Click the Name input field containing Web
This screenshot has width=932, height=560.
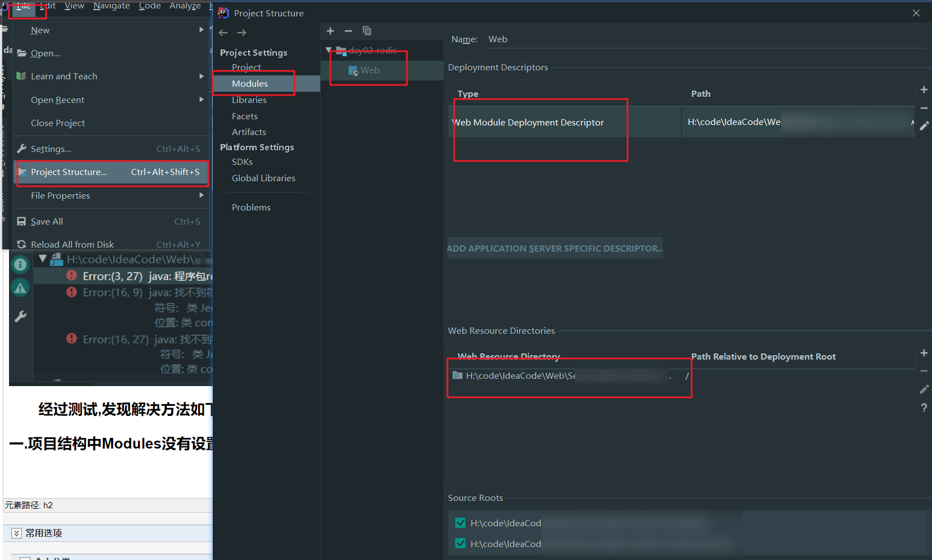pos(704,39)
